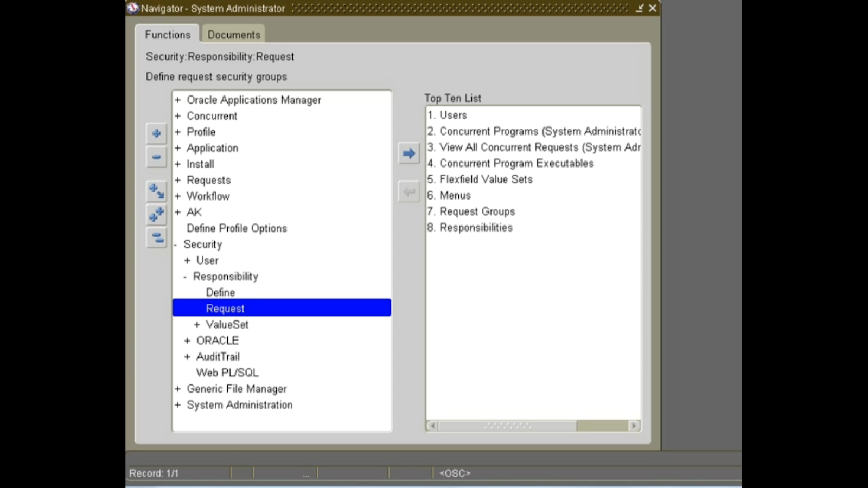Select Flexfield Value Sets entry
The height and width of the screenshot is (488, 868).
click(x=480, y=179)
